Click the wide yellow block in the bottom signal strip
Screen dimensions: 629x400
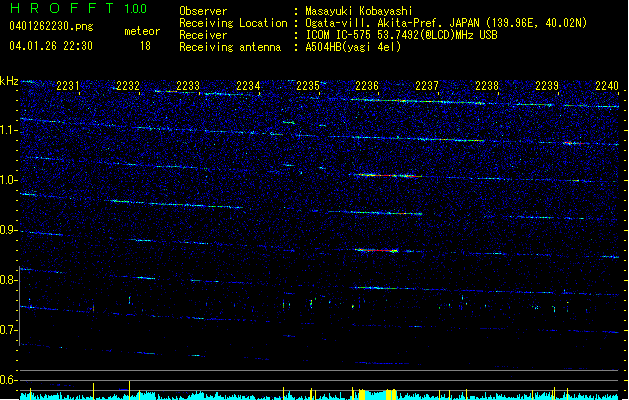point(362,394)
